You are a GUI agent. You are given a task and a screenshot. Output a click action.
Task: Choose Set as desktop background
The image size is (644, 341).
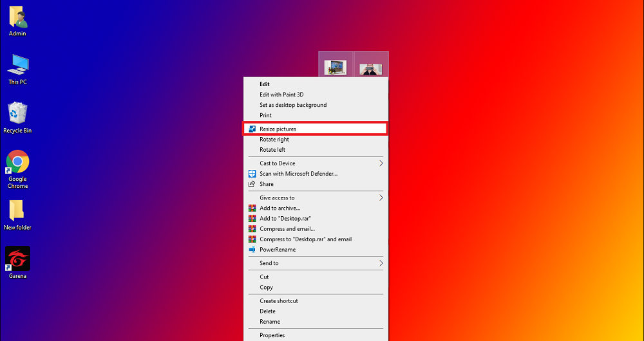[x=316, y=105]
